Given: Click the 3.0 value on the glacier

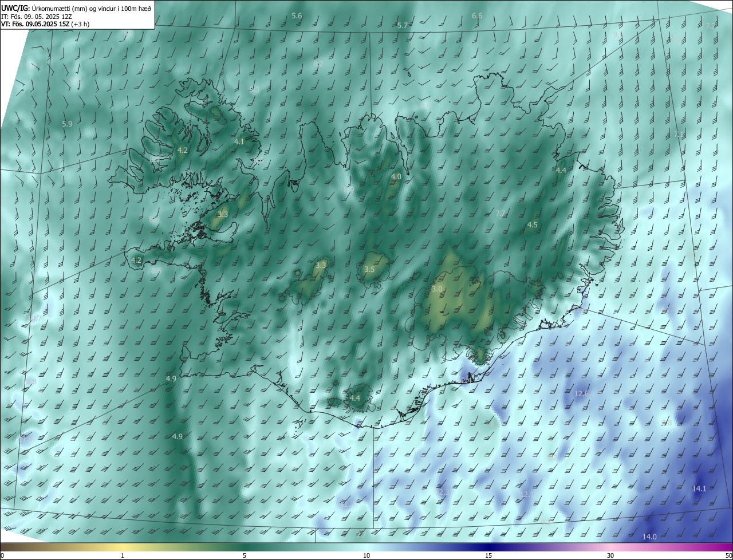Looking at the screenshot, I should click(x=437, y=289).
